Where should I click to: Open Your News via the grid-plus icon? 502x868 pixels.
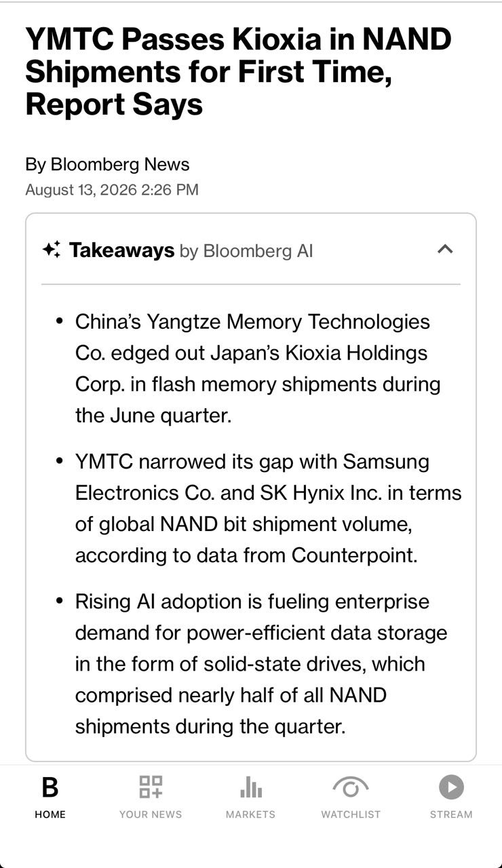[151, 787]
